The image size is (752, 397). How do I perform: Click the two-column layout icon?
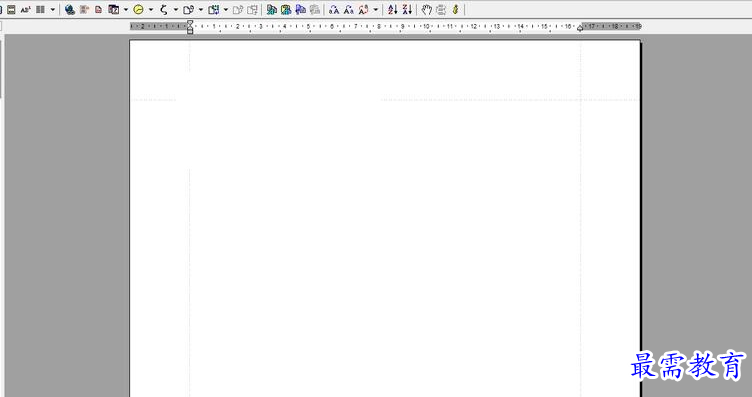tap(41, 9)
